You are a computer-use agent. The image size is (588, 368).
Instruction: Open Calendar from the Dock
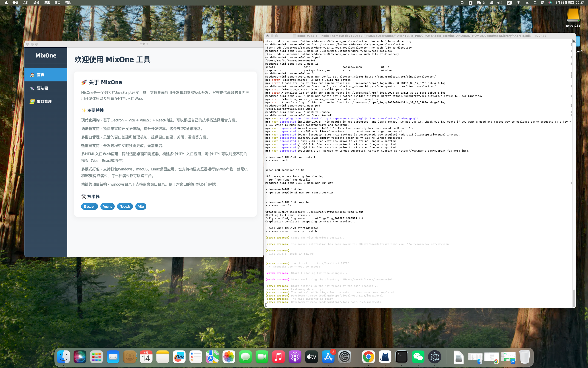[x=146, y=357]
